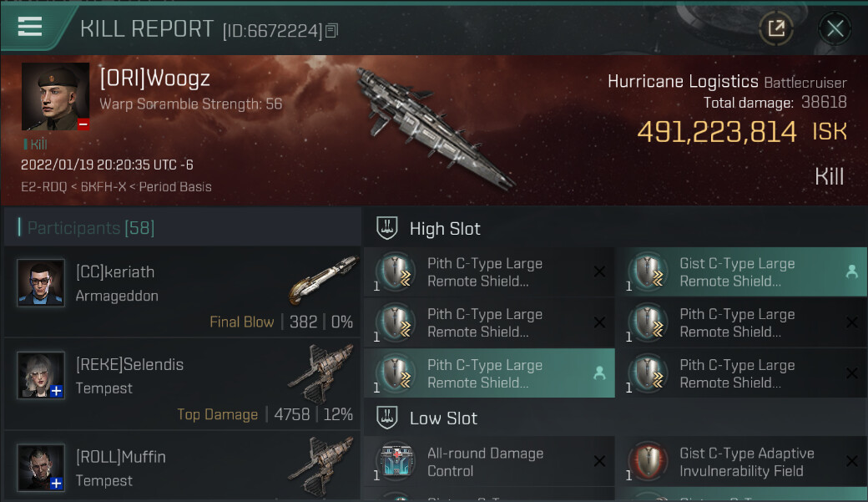Close the kill report window

point(835,28)
